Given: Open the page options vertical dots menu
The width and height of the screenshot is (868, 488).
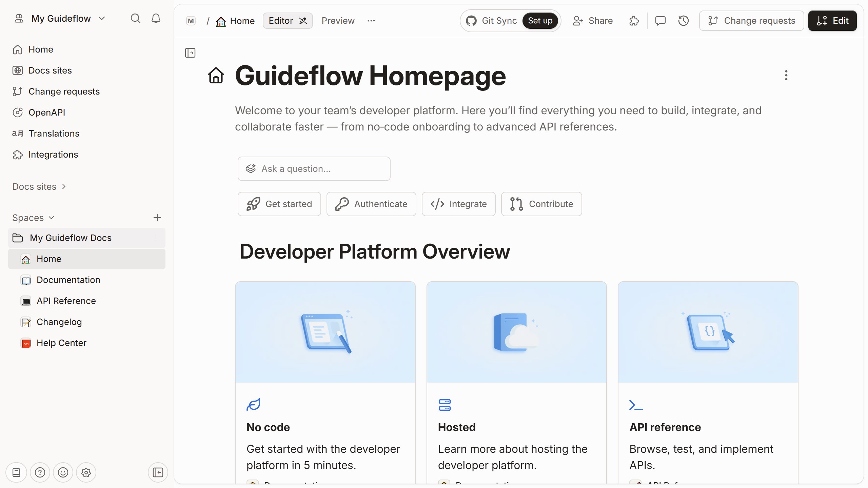Looking at the screenshot, I should pos(786,75).
